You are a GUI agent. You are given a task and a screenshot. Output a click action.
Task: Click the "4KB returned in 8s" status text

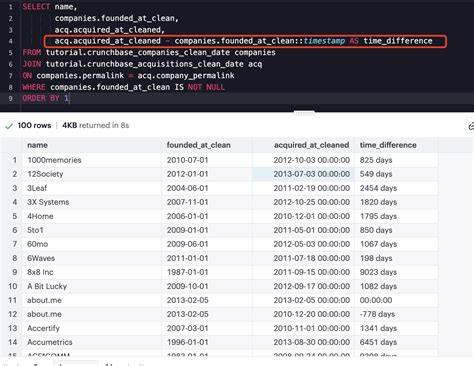(x=96, y=125)
